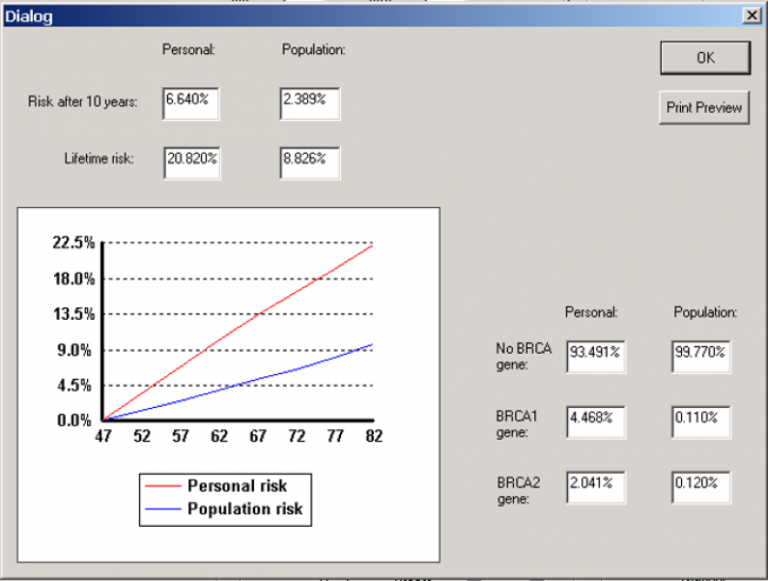
Task: Select population No BRCA gene field 99.770%
Action: (701, 357)
